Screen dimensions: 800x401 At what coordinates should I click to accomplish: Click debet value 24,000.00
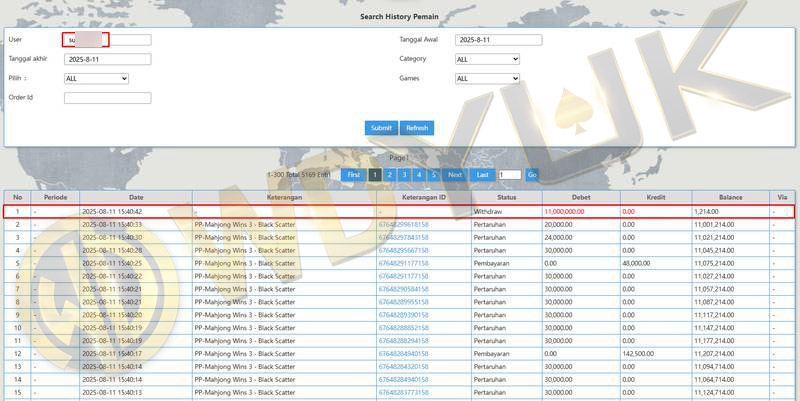point(559,237)
